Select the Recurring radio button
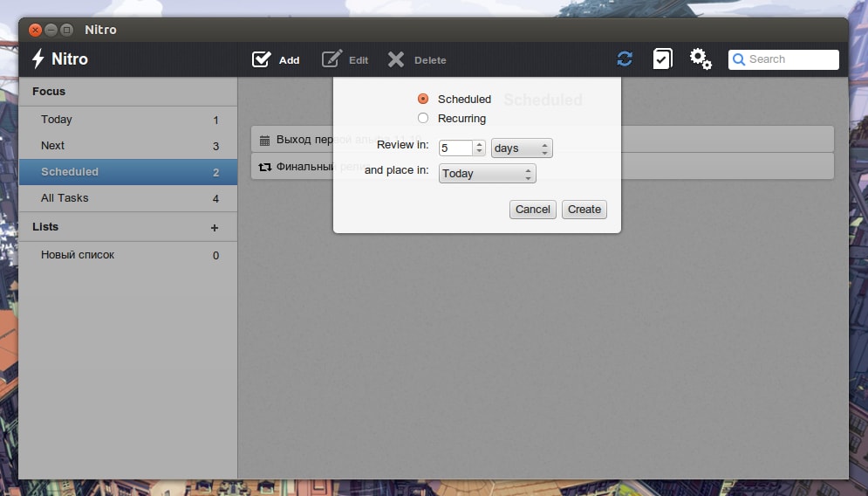Viewport: 868px width, 496px height. pos(423,118)
